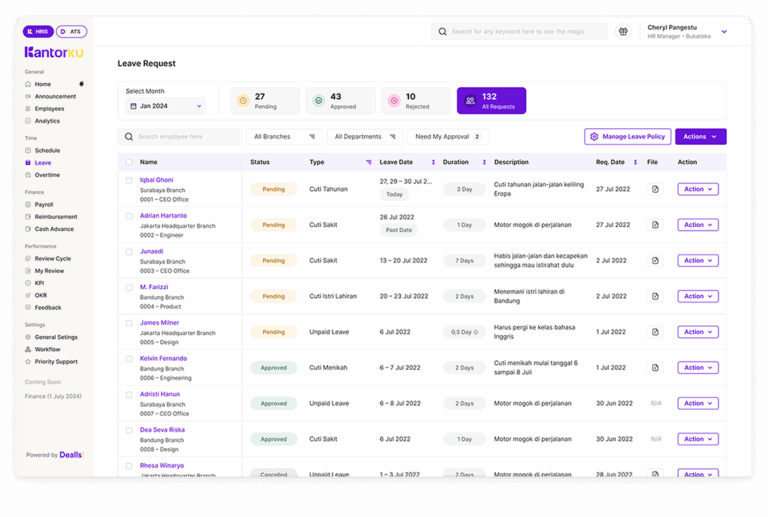Click the Type column filter icon
This screenshot has width=768, height=517.
pyautogui.click(x=368, y=162)
